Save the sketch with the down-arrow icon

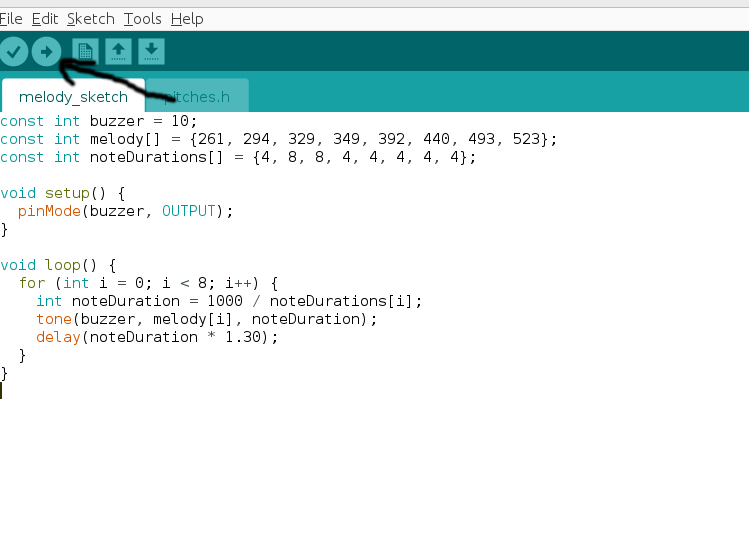pos(151,51)
